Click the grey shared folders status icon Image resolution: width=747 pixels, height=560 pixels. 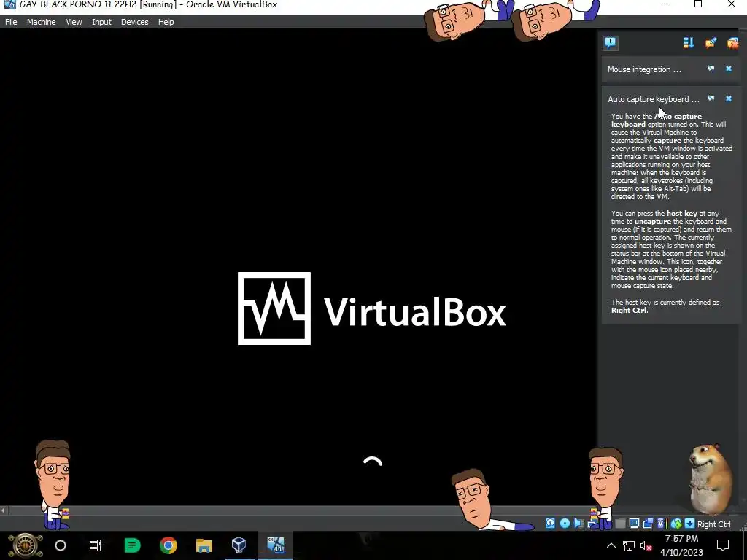[620, 524]
